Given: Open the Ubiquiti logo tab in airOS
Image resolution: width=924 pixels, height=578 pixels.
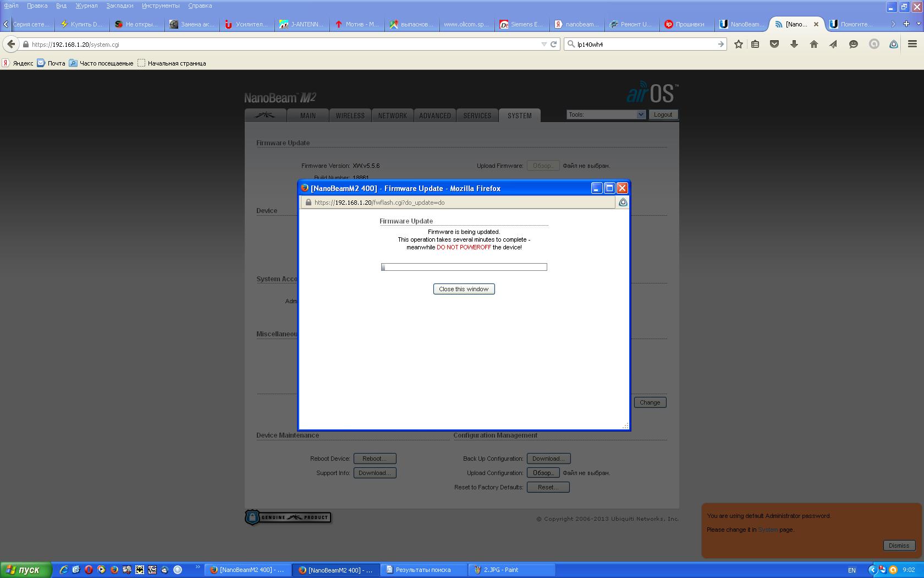Looking at the screenshot, I should 266,116.
